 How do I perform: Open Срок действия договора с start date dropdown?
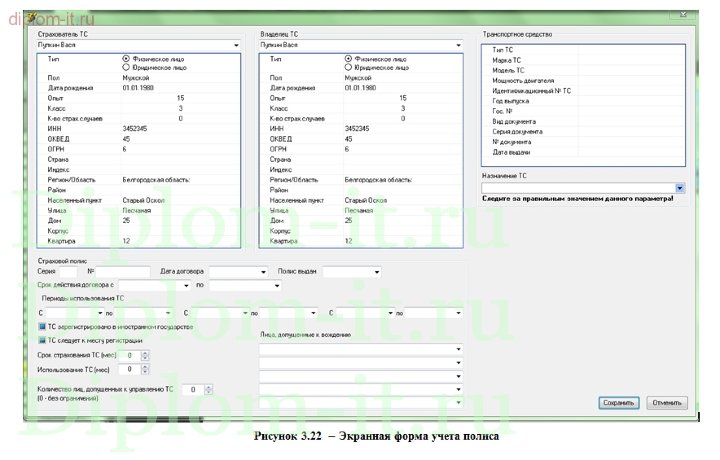pos(186,285)
